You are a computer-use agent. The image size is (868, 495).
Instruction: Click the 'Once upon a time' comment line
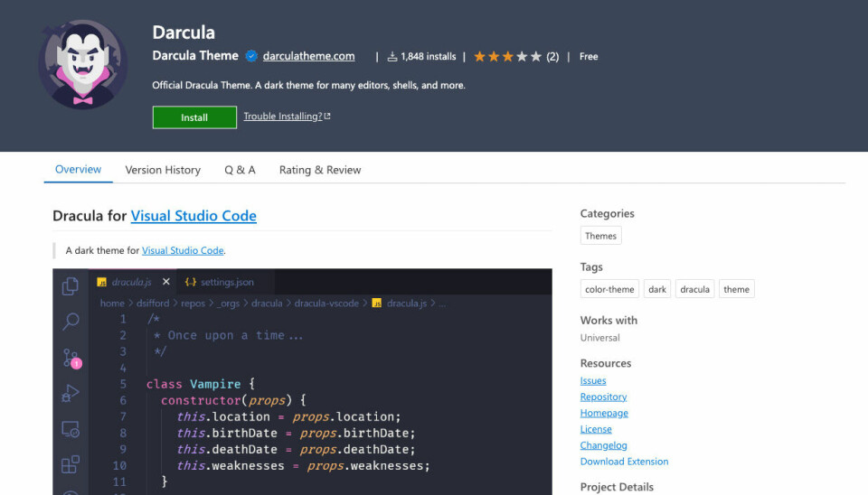(229, 335)
